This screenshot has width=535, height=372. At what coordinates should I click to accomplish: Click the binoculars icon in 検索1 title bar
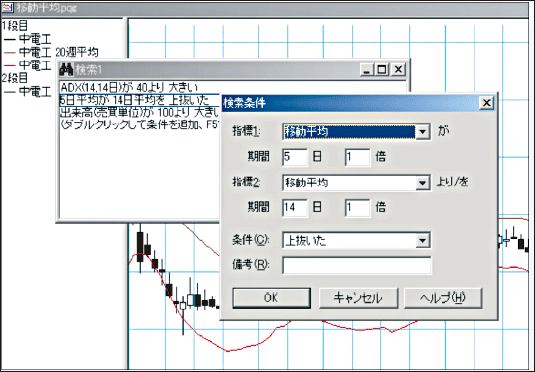click(x=66, y=70)
